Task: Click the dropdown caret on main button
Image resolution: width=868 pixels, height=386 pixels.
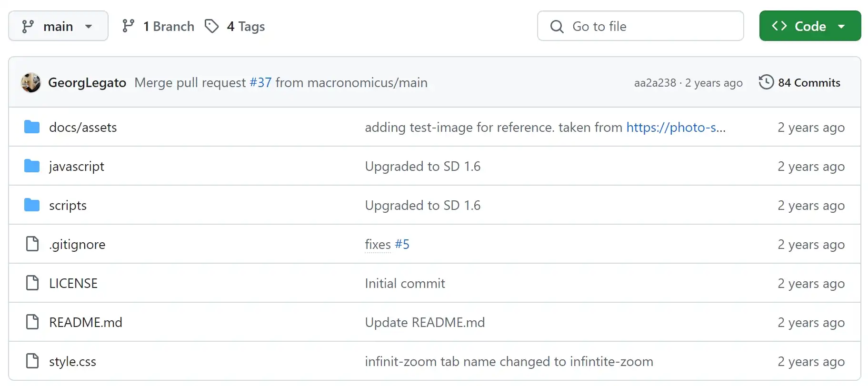Action: (89, 26)
